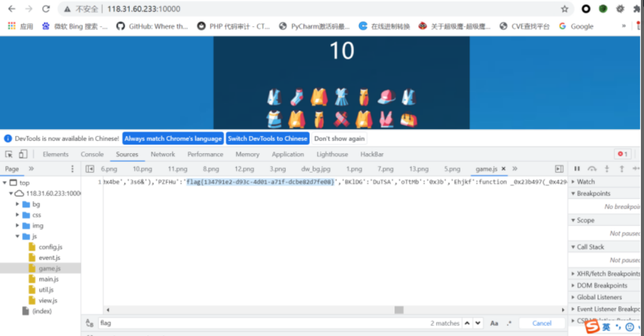Cancel the flag search

(x=542, y=323)
